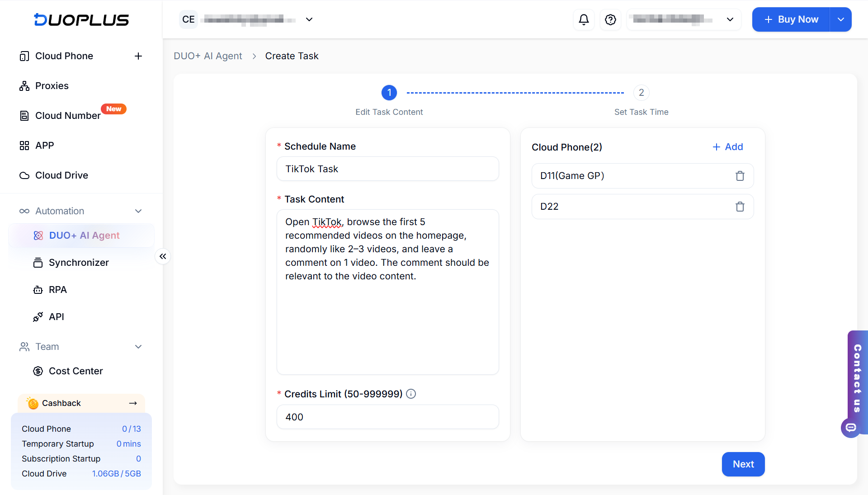The image size is (868, 495).
Task: Delete the D22 cloud phone
Action: click(740, 207)
